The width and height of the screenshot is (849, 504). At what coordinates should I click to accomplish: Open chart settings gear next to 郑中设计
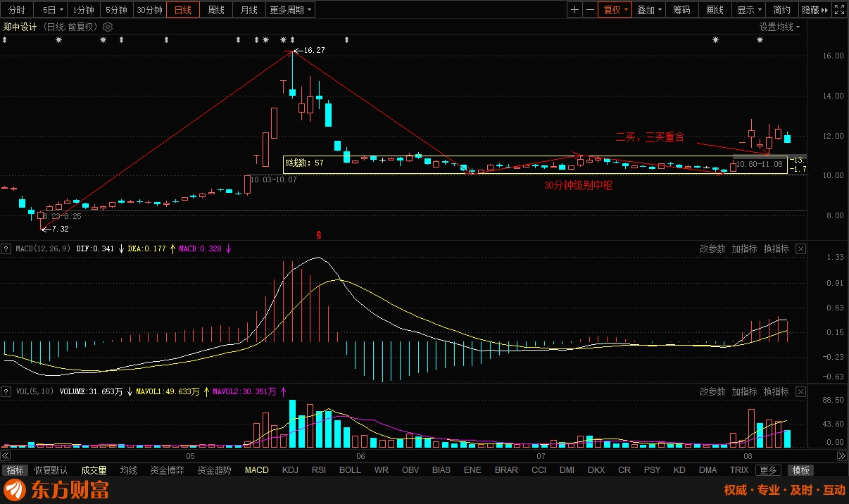coord(108,27)
